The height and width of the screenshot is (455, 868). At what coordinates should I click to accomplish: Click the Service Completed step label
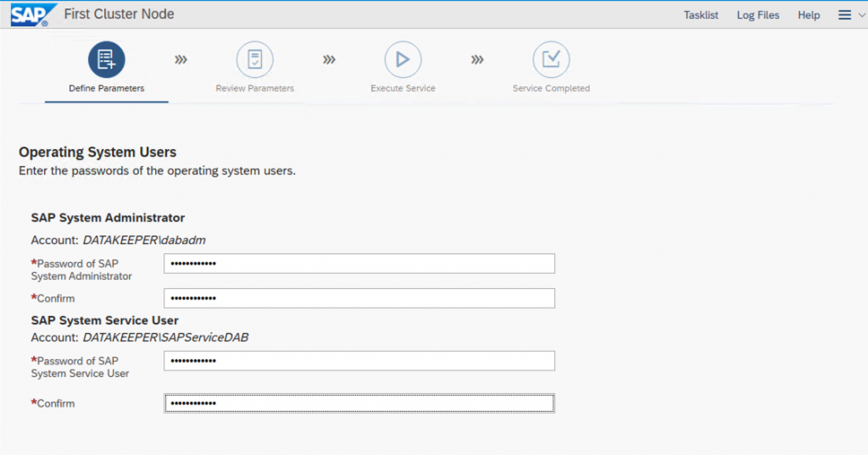[551, 88]
